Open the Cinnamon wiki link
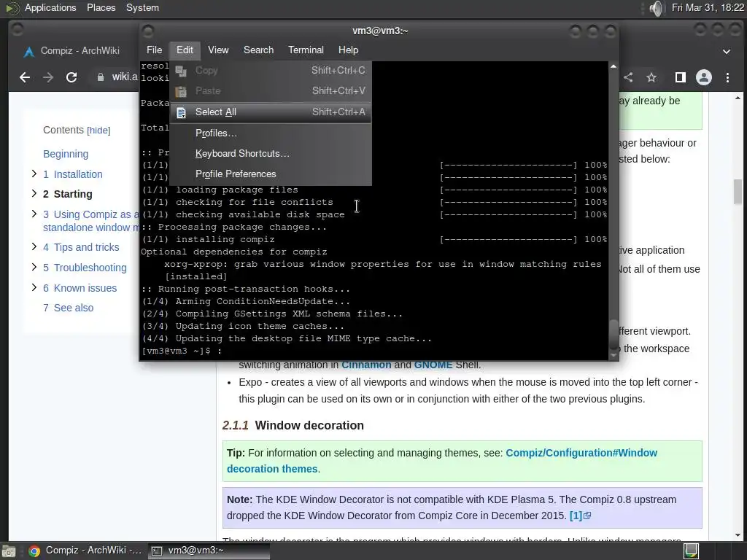 (x=366, y=365)
